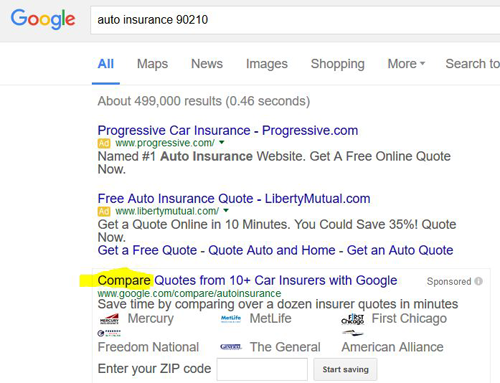The image size is (500, 383).
Task: Click the Mercury insurer logo
Action: click(x=110, y=319)
